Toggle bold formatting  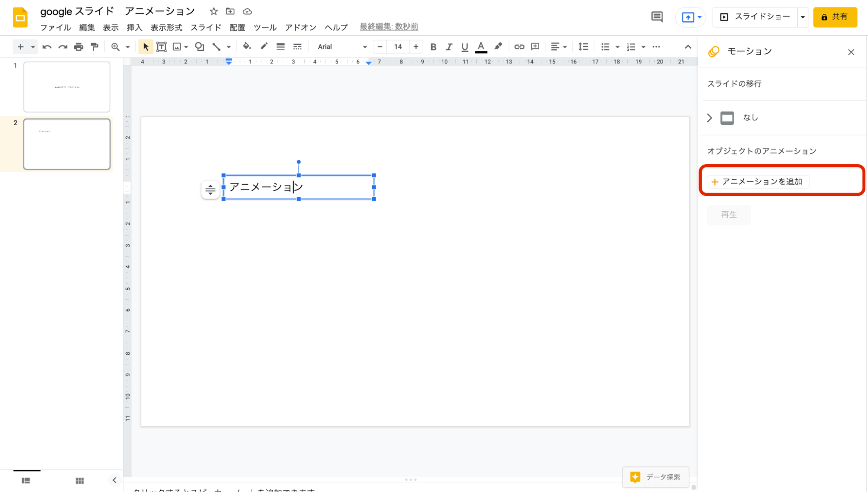coord(433,47)
